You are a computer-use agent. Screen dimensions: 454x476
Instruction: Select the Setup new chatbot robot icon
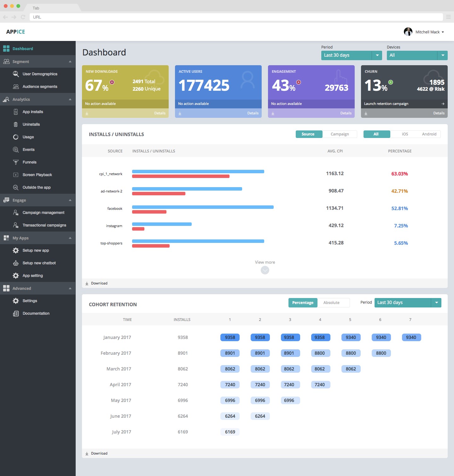16,263
